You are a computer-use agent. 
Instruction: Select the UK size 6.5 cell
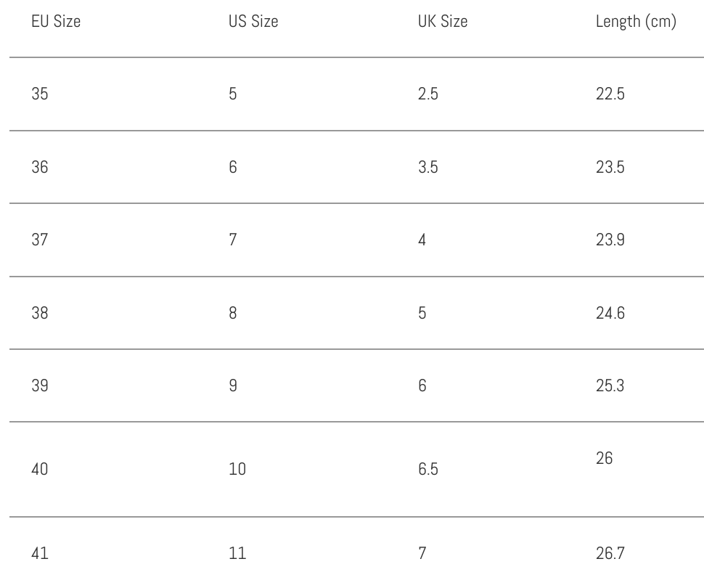[x=427, y=469]
